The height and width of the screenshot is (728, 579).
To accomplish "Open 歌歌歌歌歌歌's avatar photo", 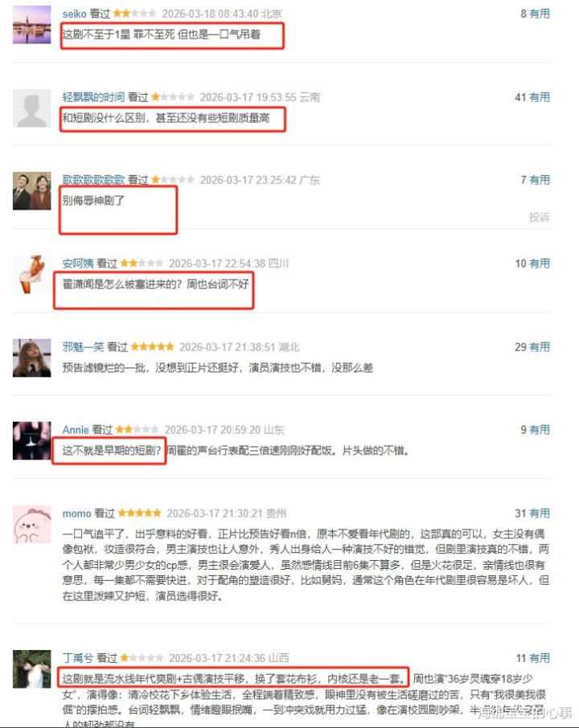I will tap(31, 190).
